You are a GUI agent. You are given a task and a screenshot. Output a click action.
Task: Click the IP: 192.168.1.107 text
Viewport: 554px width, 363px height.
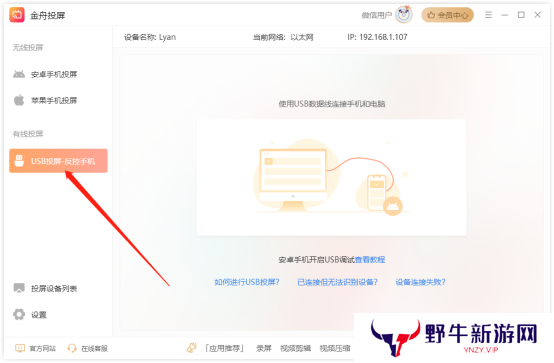pyautogui.click(x=377, y=37)
